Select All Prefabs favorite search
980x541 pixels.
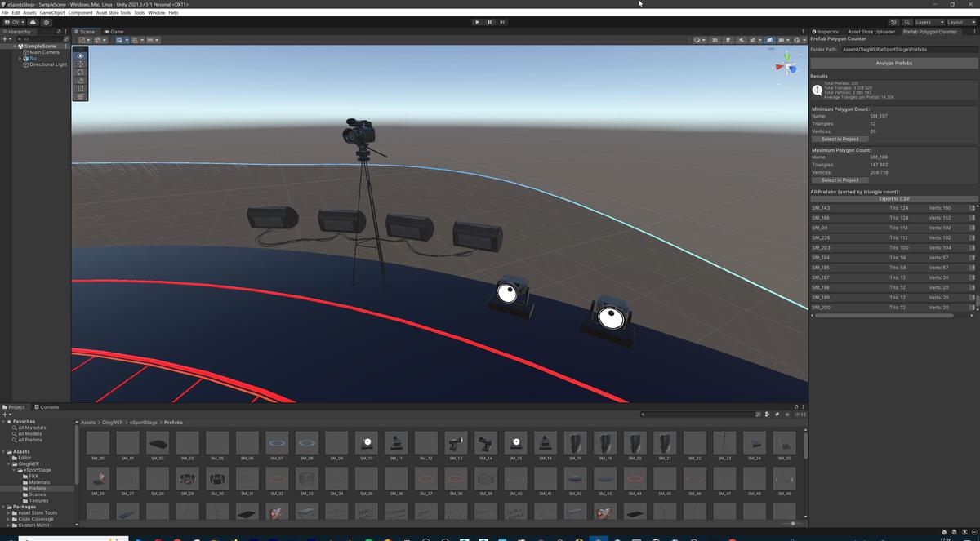(30, 440)
